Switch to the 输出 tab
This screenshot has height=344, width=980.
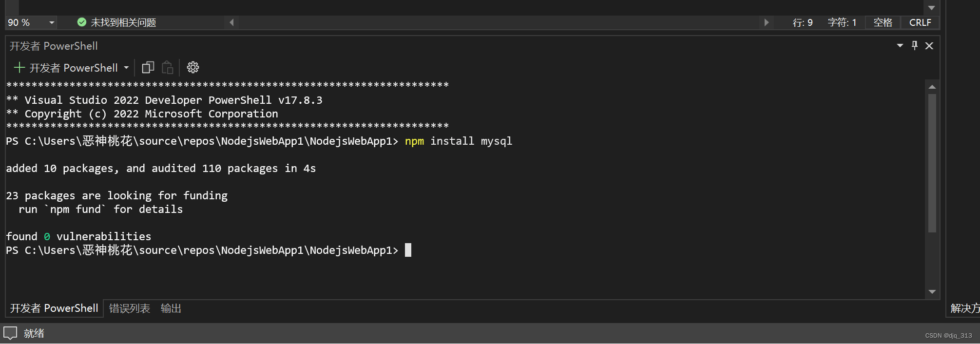(x=171, y=308)
